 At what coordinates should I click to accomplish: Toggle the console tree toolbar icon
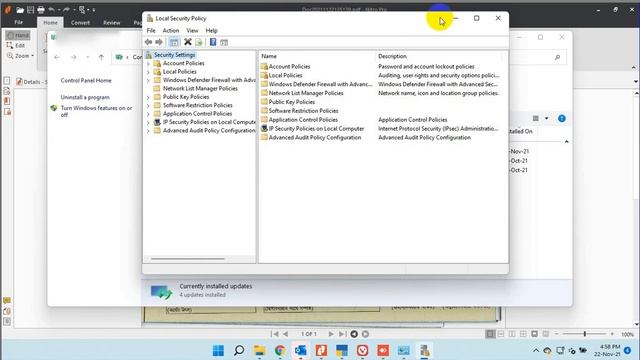point(174,42)
